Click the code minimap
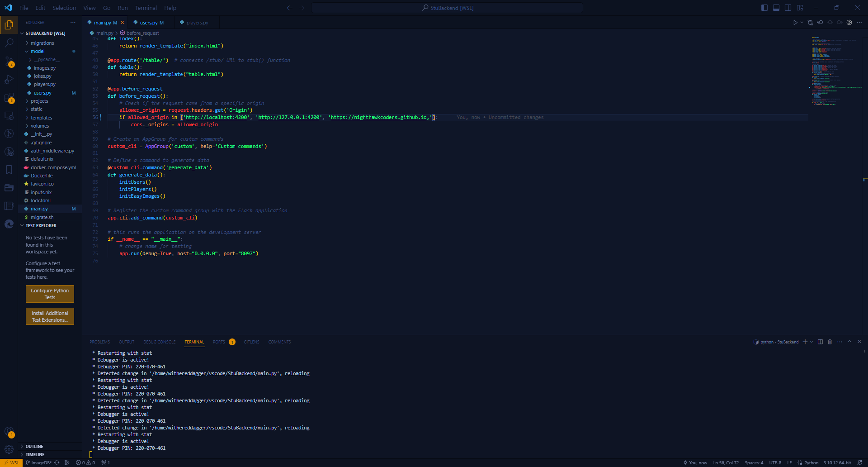Viewport: 868px width, 467px height. pos(835,71)
